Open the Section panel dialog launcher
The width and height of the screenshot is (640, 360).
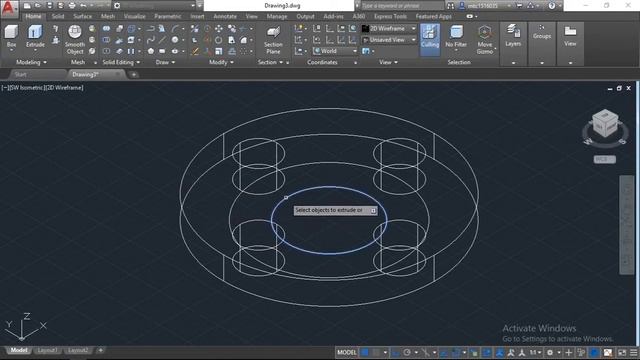[288, 63]
